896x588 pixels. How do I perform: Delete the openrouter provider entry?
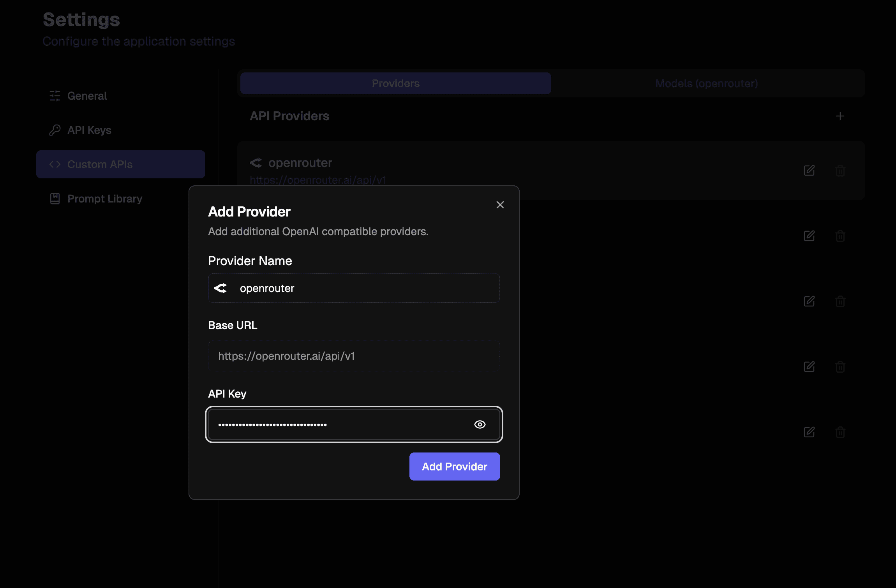click(840, 171)
